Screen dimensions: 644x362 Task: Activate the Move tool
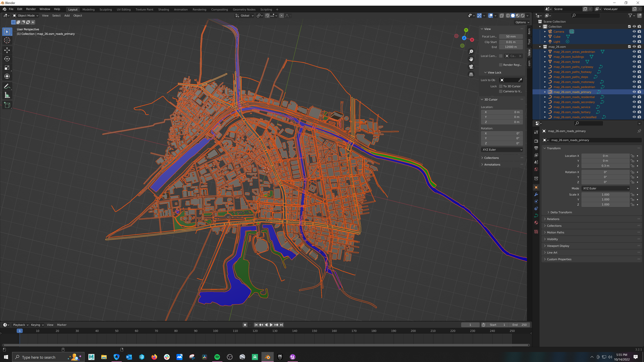point(7,50)
